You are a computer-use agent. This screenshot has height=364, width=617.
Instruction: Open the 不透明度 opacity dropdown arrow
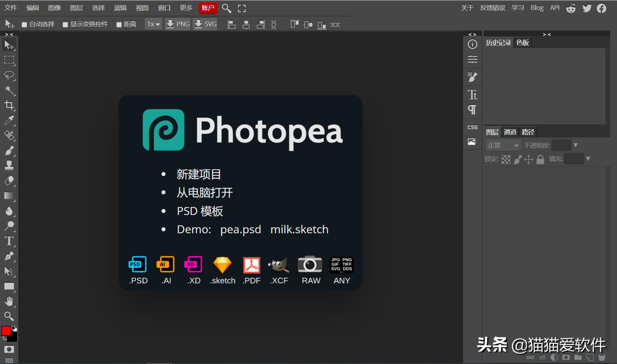[x=575, y=145]
